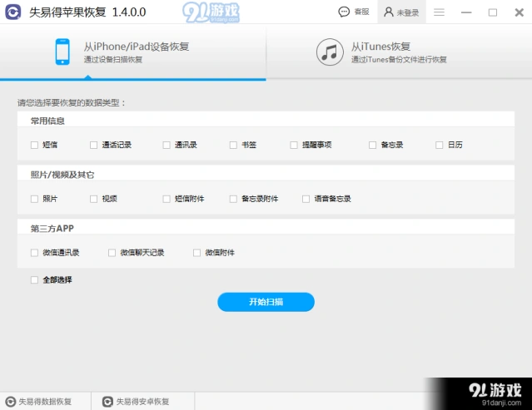532x410 pixels.
Task: Click the 客服 customer service label
Action: [x=361, y=12]
